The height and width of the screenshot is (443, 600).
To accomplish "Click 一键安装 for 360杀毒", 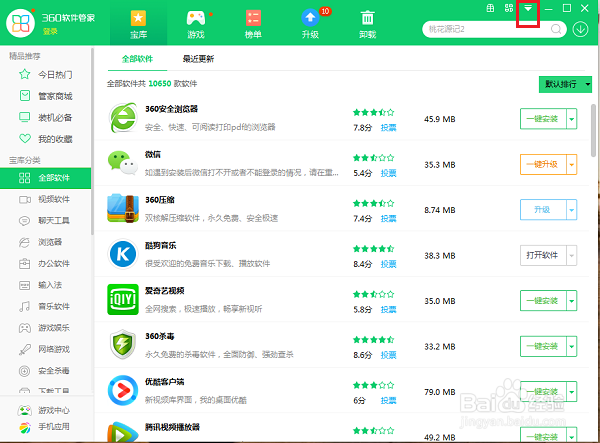I will pyautogui.click(x=543, y=346).
